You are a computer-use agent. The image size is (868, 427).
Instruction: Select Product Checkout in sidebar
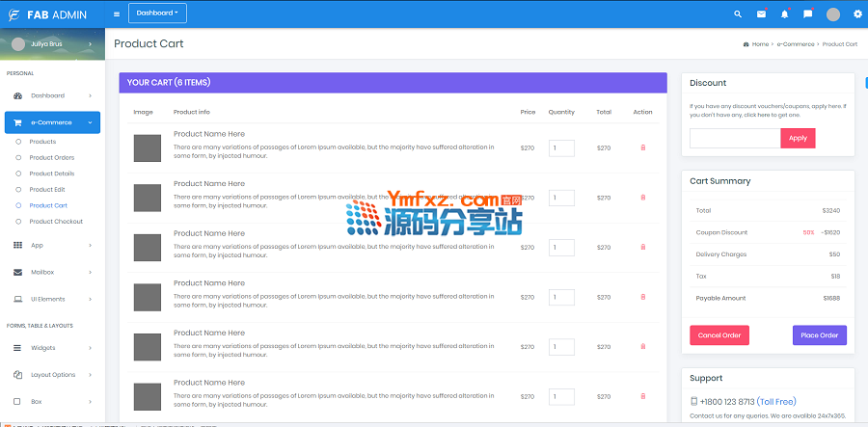56,222
